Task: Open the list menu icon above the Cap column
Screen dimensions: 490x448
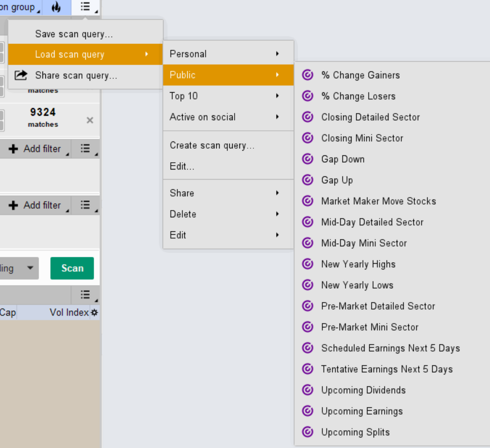Action: [x=85, y=294]
